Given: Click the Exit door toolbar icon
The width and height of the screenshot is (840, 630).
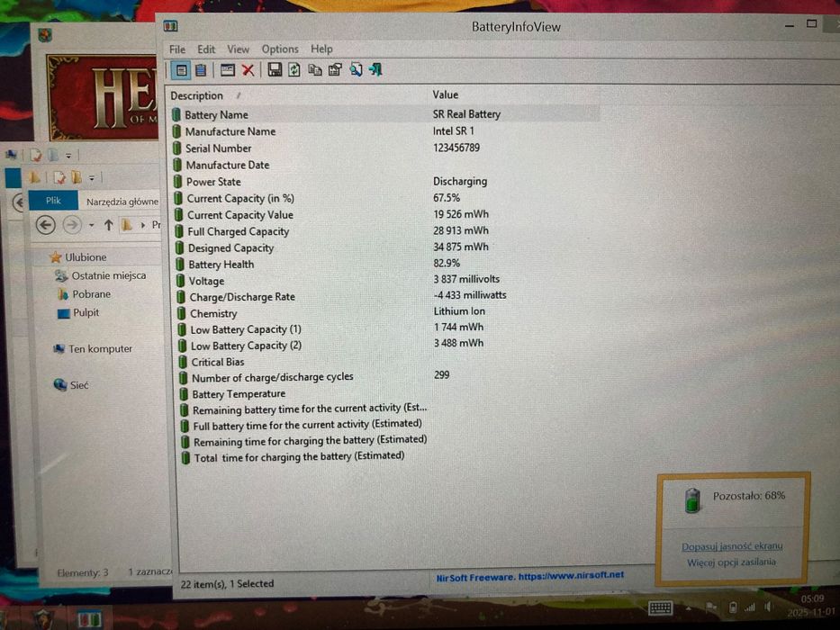Looking at the screenshot, I should (x=376, y=69).
